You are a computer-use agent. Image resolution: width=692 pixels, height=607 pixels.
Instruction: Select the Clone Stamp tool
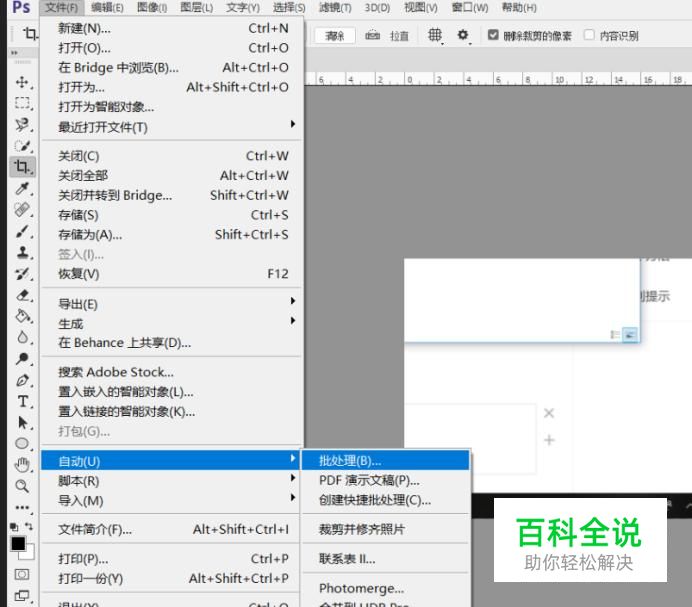[22, 252]
